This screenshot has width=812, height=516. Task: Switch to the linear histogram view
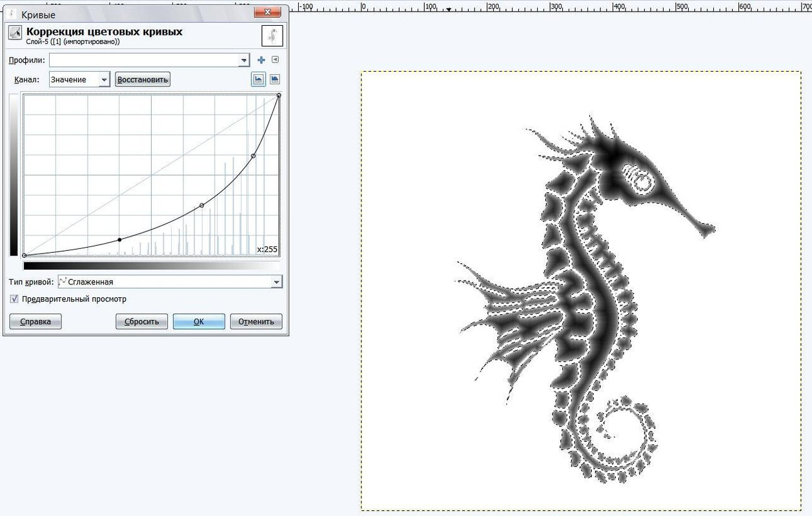coord(258,79)
